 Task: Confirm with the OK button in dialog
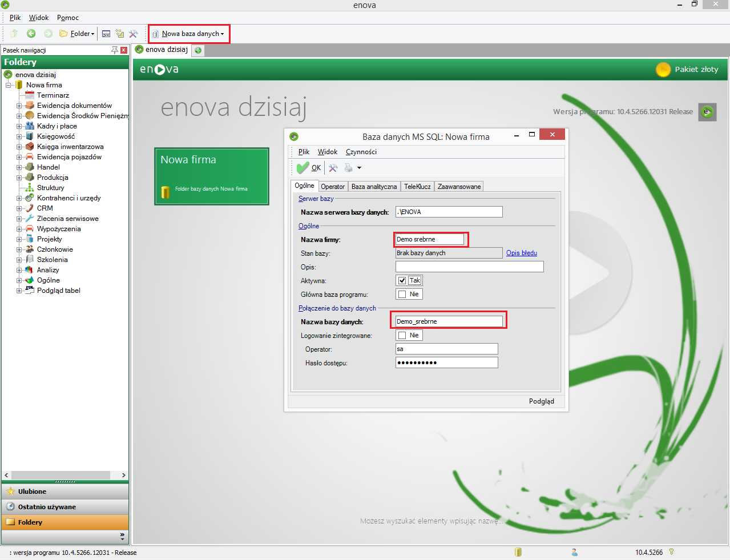(309, 168)
